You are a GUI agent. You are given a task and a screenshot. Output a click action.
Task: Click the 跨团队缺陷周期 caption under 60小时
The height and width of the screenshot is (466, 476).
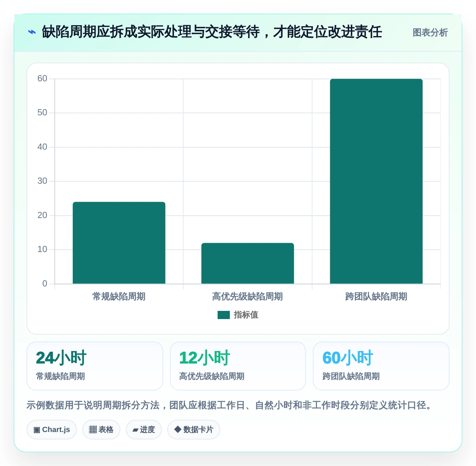tap(351, 376)
